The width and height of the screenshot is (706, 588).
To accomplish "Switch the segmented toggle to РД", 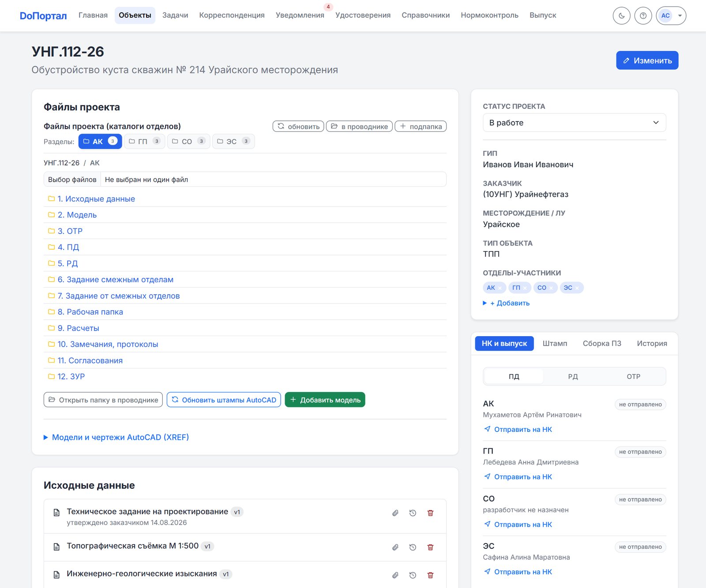I will point(573,377).
